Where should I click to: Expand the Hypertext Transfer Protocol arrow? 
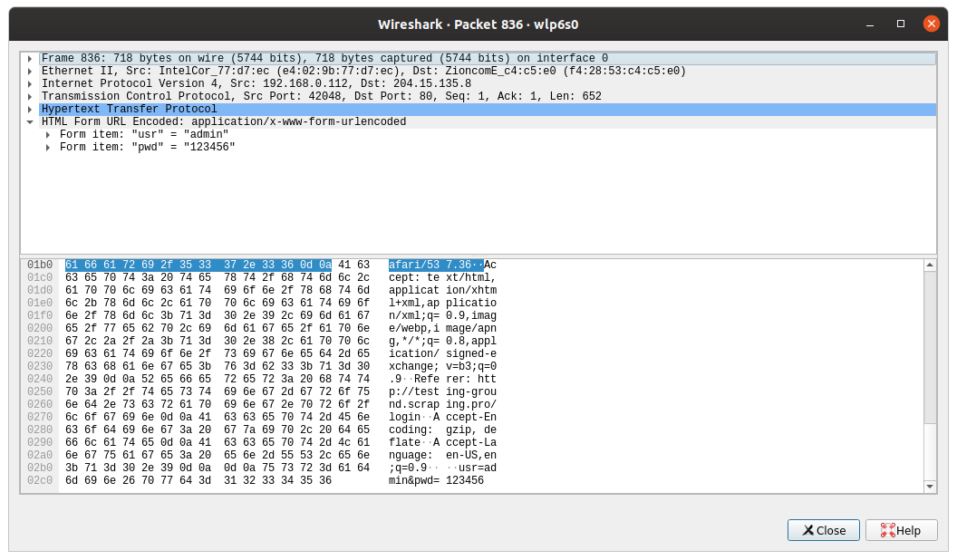(29, 110)
